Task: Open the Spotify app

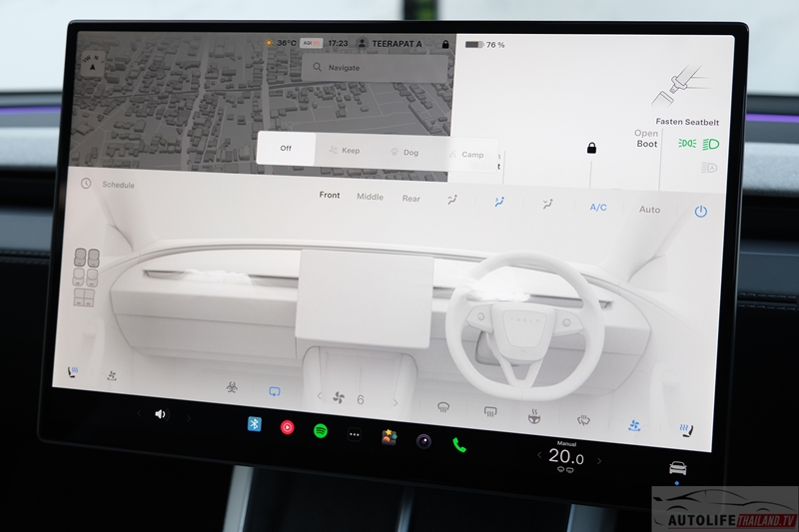Action: click(x=321, y=430)
